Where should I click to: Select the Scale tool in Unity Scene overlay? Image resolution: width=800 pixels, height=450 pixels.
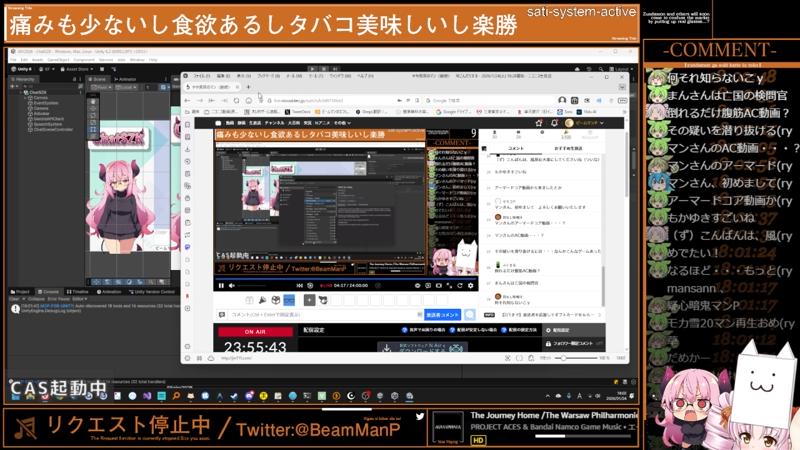[x=92, y=122]
